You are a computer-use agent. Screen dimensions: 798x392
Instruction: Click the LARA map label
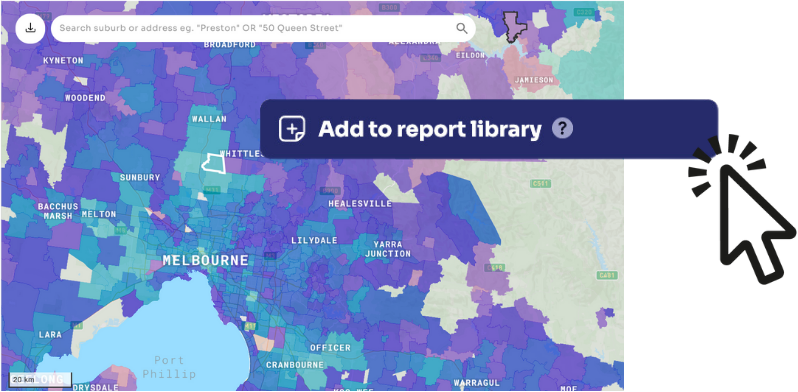coord(50,334)
